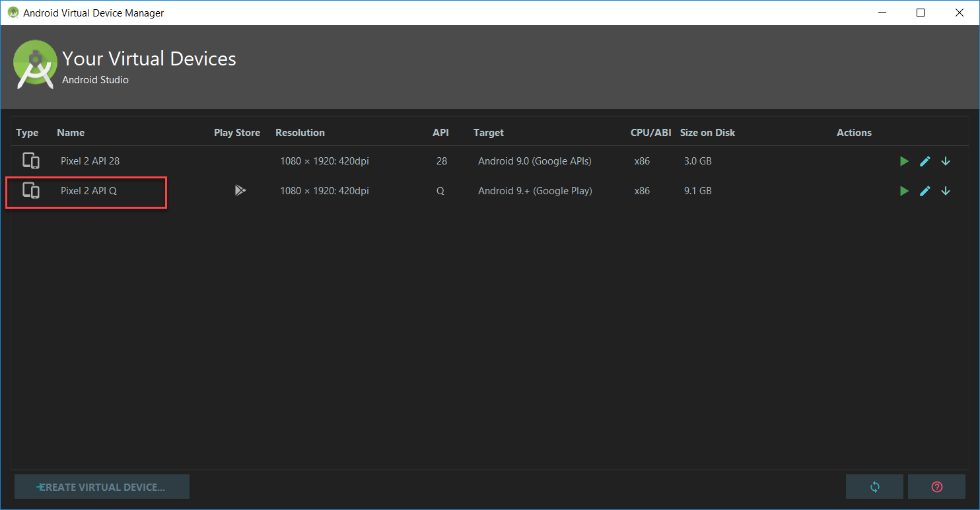Launch the Pixel 2 API Q emulator
Viewport: 980px width, 510px height.
click(904, 191)
